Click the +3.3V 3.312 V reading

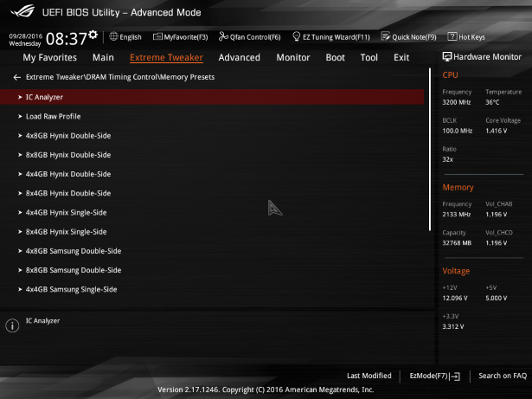(x=453, y=326)
